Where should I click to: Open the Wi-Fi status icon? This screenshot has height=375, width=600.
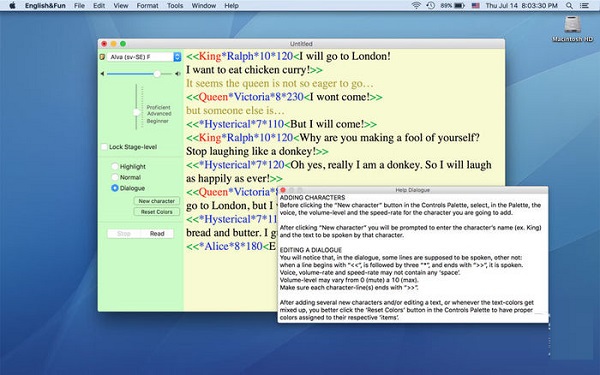[416, 6]
